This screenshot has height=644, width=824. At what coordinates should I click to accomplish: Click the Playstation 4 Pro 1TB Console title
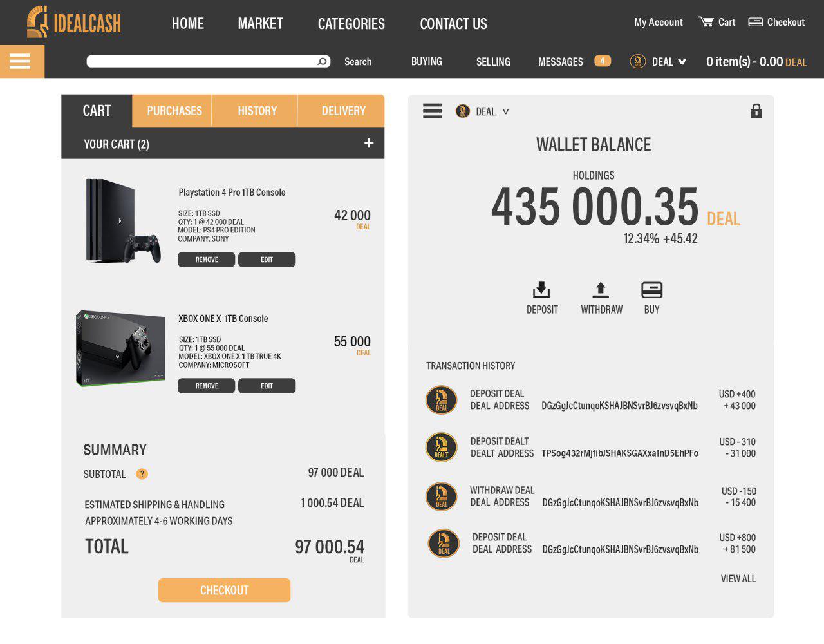[232, 193]
